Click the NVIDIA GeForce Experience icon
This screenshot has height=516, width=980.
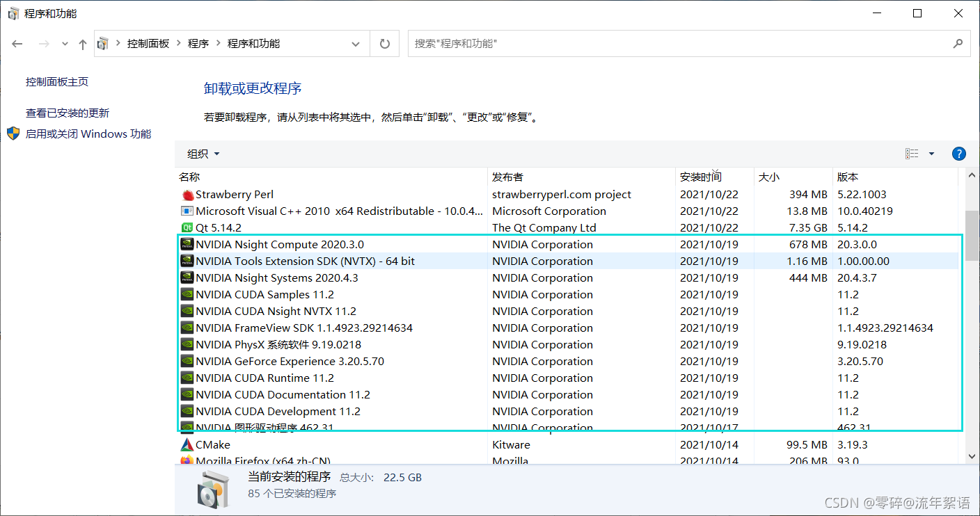pyautogui.click(x=187, y=362)
